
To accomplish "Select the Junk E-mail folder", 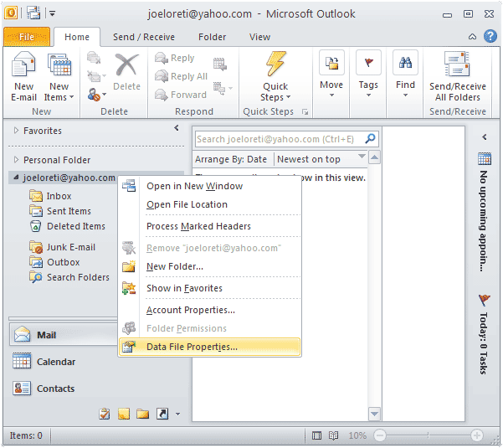I will tap(70, 247).
